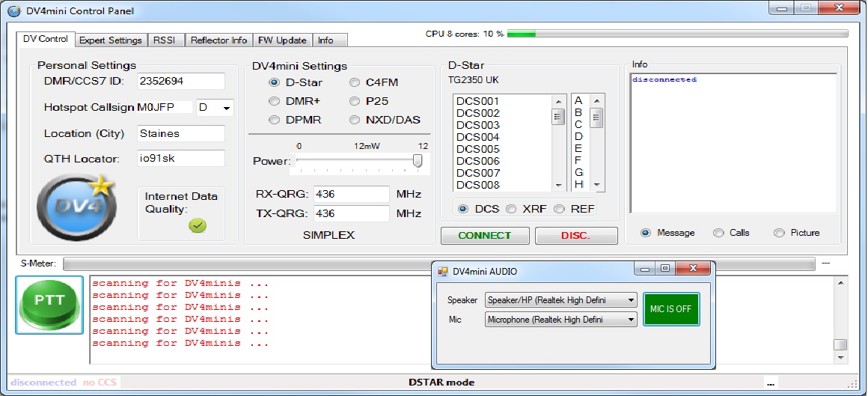Click the red DISC. button
Screen dimensions: 868x396
tap(576, 235)
